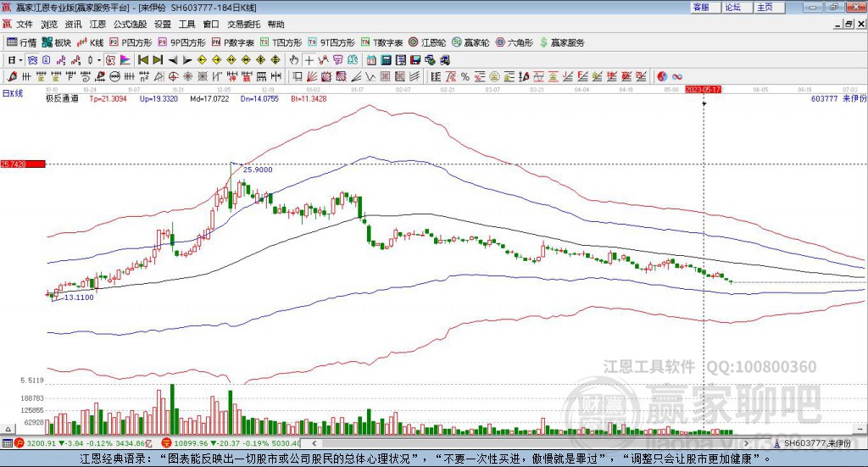Click the yin-yang icon
Image resolution: width=868 pixels, height=467 pixels.
click(662, 76)
